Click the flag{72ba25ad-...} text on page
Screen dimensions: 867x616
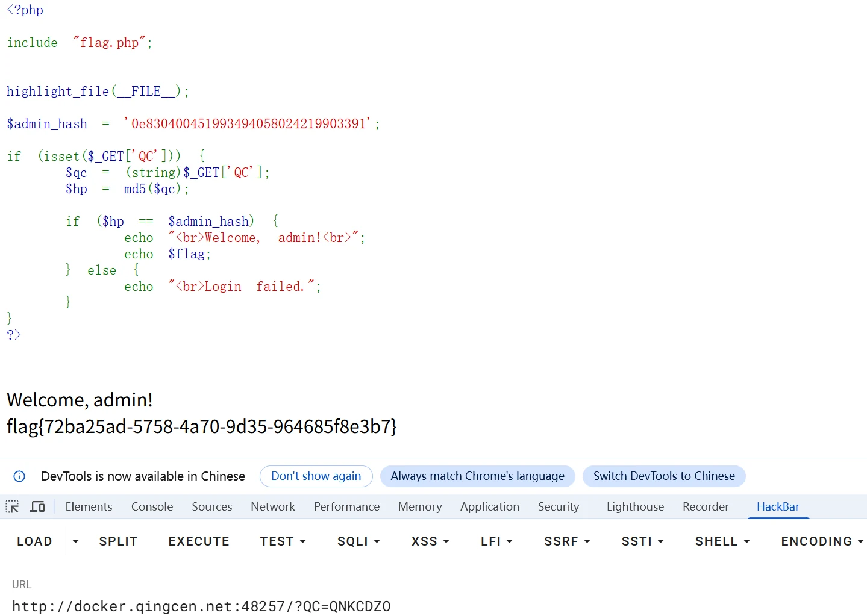(202, 426)
